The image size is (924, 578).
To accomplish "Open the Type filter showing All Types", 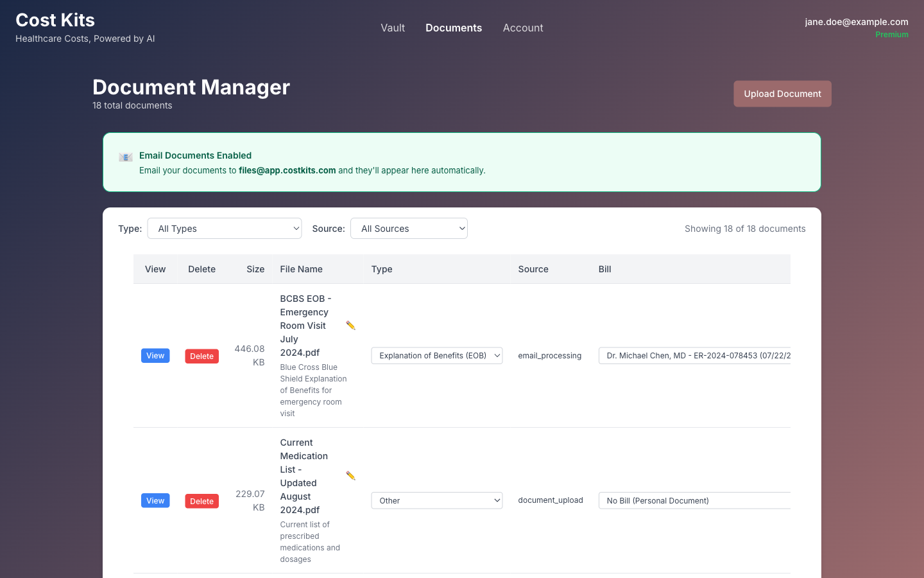I will [x=224, y=228].
